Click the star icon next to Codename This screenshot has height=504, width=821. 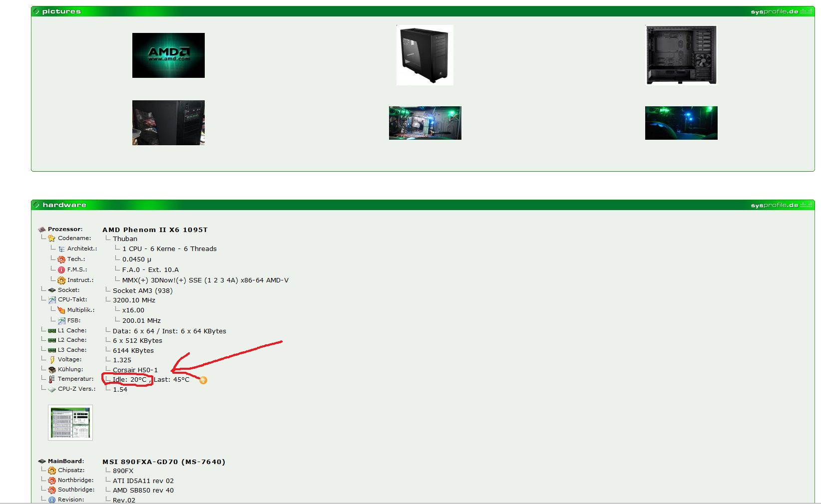[51, 239]
